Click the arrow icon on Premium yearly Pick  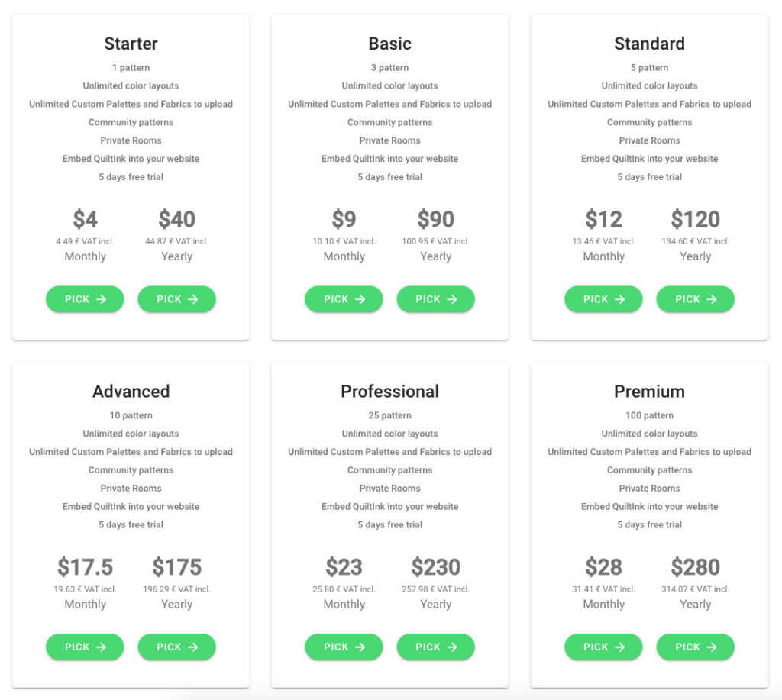pyautogui.click(x=712, y=647)
